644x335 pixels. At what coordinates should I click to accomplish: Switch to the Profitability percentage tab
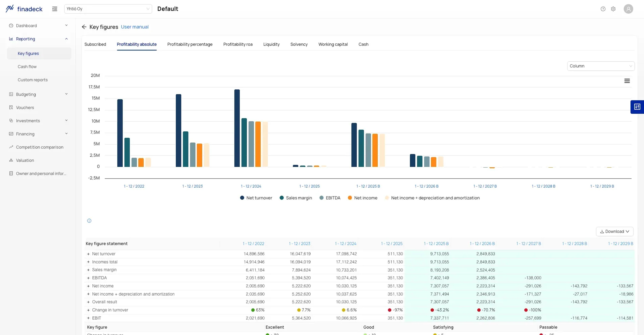[190, 44]
